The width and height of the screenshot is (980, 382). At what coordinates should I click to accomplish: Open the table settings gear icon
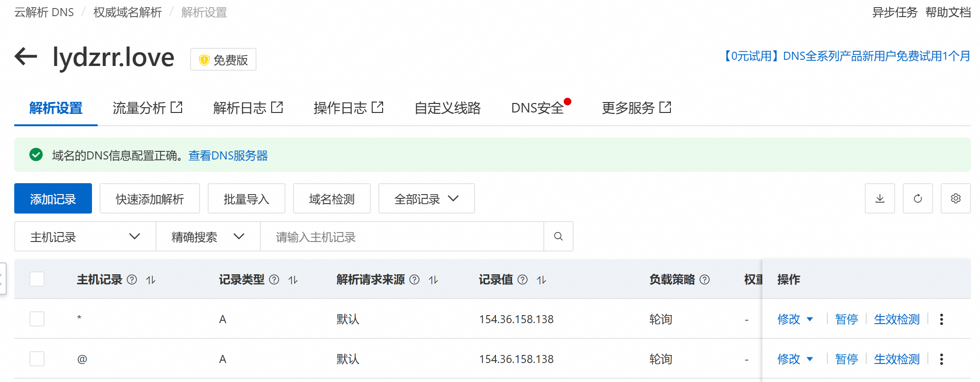[x=955, y=198]
